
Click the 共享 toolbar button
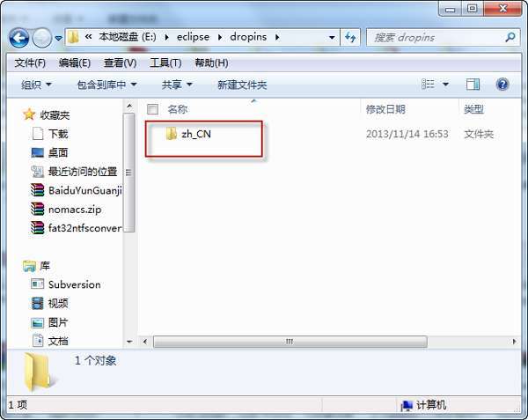point(177,85)
